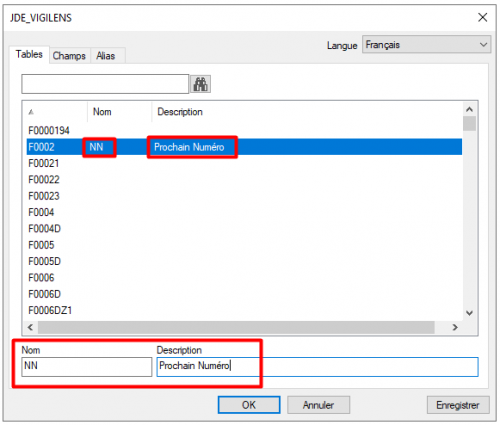Image resolution: width=500 pixels, height=425 pixels.
Task: Close the JDE_VIGILENS dialog
Action: click(482, 17)
